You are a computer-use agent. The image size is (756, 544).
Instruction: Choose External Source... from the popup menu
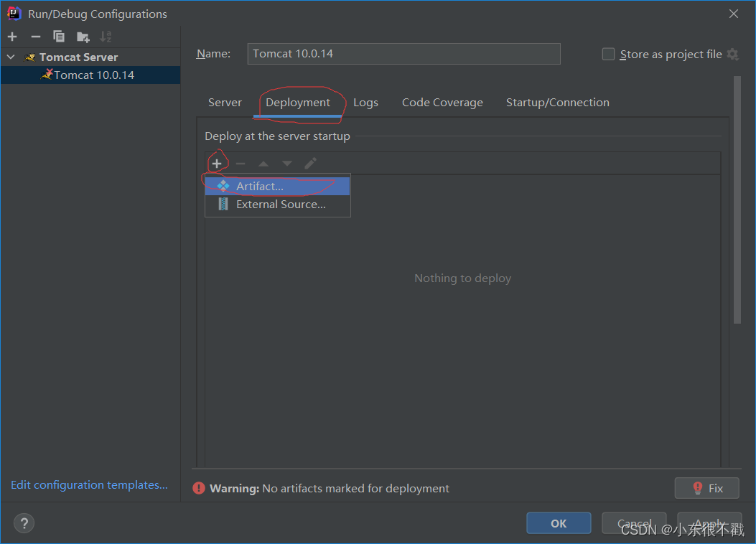(280, 205)
